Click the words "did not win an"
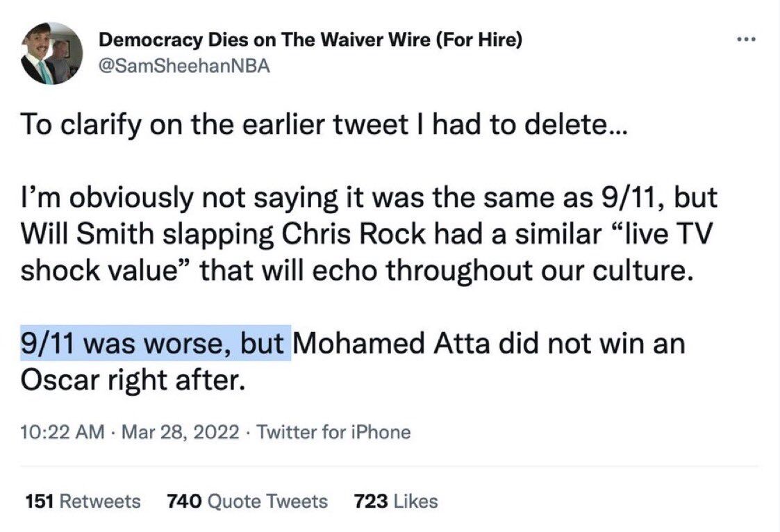The image size is (780, 532). (592, 344)
